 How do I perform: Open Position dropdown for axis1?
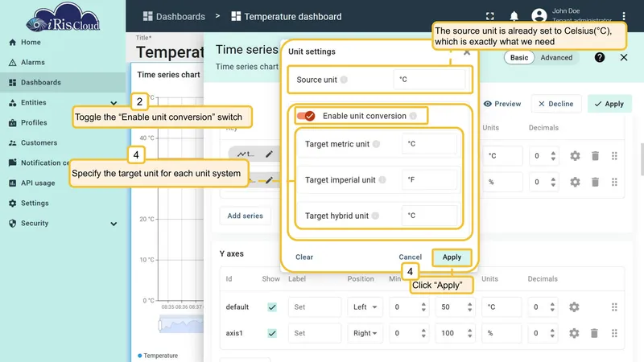point(365,333)
